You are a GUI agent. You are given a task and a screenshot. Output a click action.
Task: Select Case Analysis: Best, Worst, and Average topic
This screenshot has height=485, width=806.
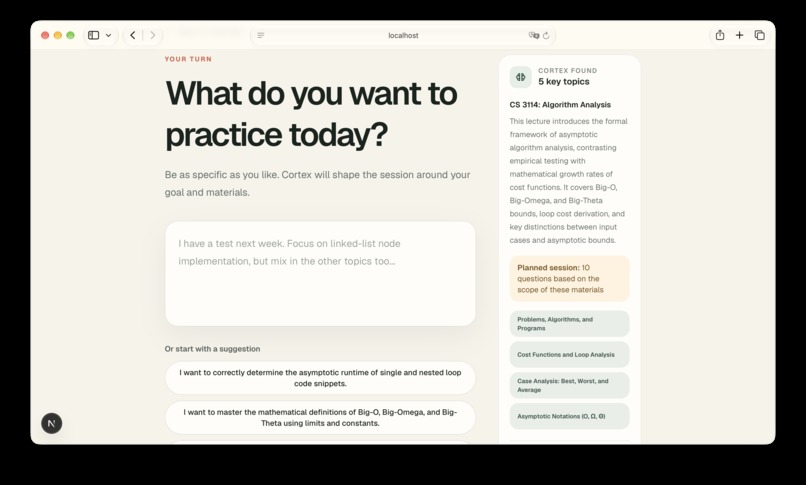point(570,385)
